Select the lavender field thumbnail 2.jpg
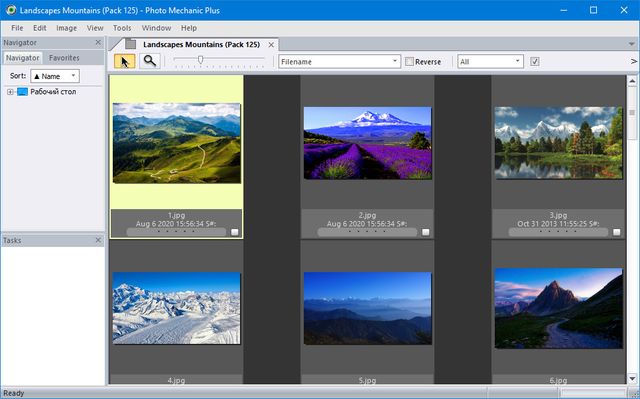The height and width of the screenshot is (399, 640). point(368,143)
